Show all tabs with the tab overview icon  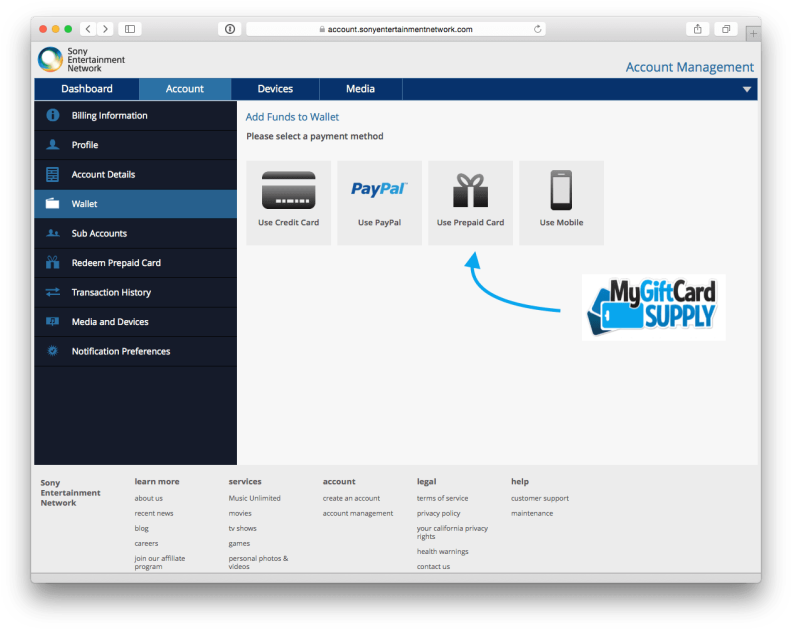[726, 29]
